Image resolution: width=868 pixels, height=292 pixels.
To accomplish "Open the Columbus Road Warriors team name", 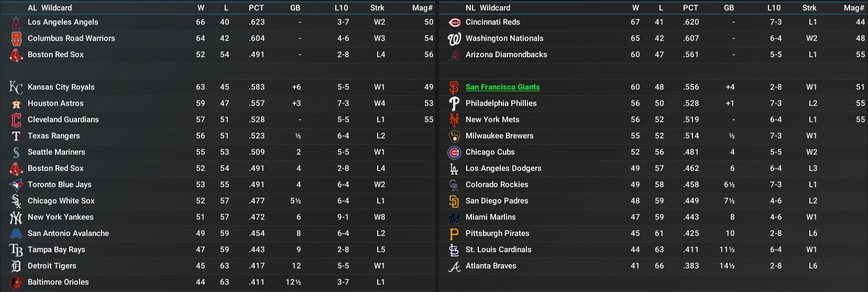I will [71, 38].
